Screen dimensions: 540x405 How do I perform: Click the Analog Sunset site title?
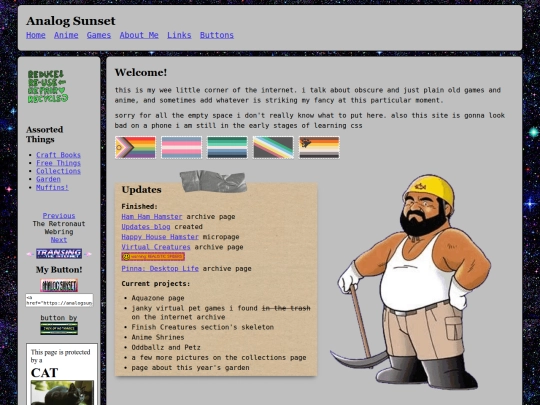[x=71, y=21]
